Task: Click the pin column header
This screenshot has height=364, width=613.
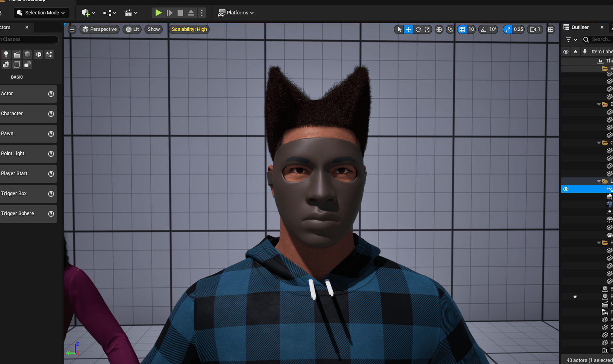Action: 585,52
